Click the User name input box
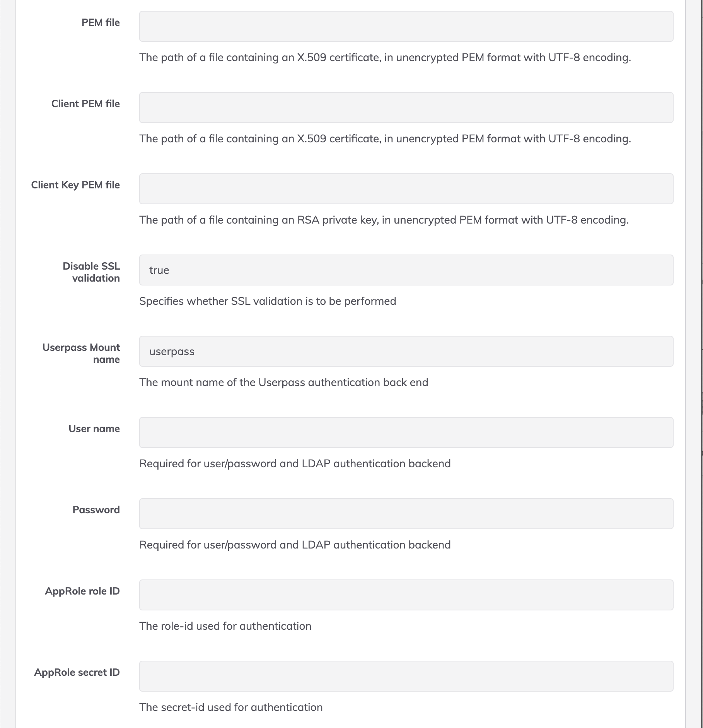 coord(406,432)
